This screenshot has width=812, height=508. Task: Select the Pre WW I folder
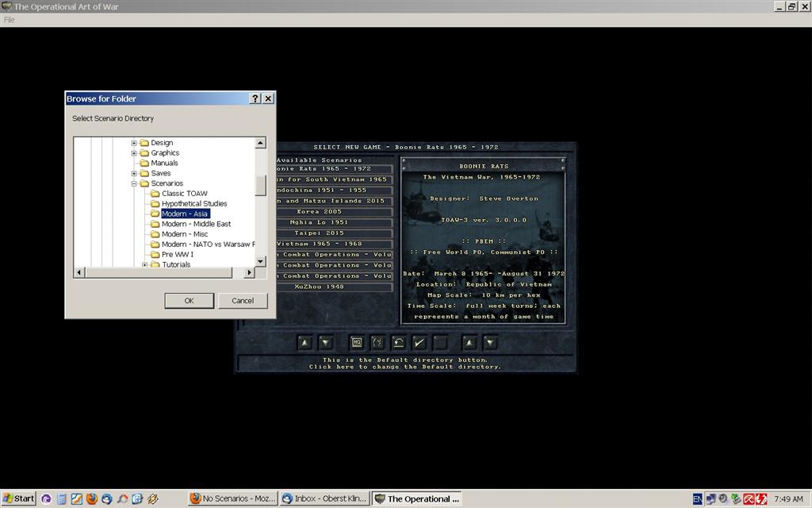[x=178, y=255]
